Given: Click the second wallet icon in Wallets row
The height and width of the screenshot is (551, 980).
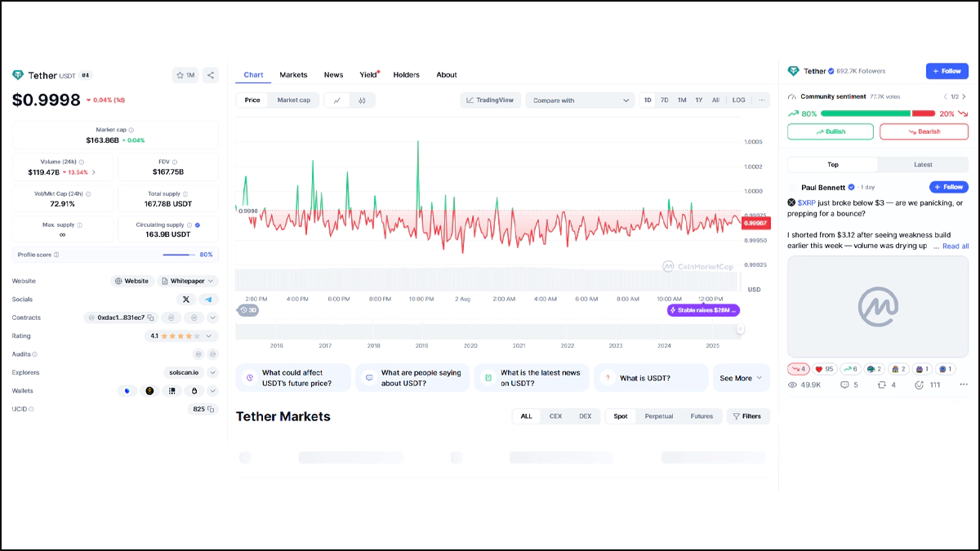Looking at the screenshot, I should click(149, 391).
